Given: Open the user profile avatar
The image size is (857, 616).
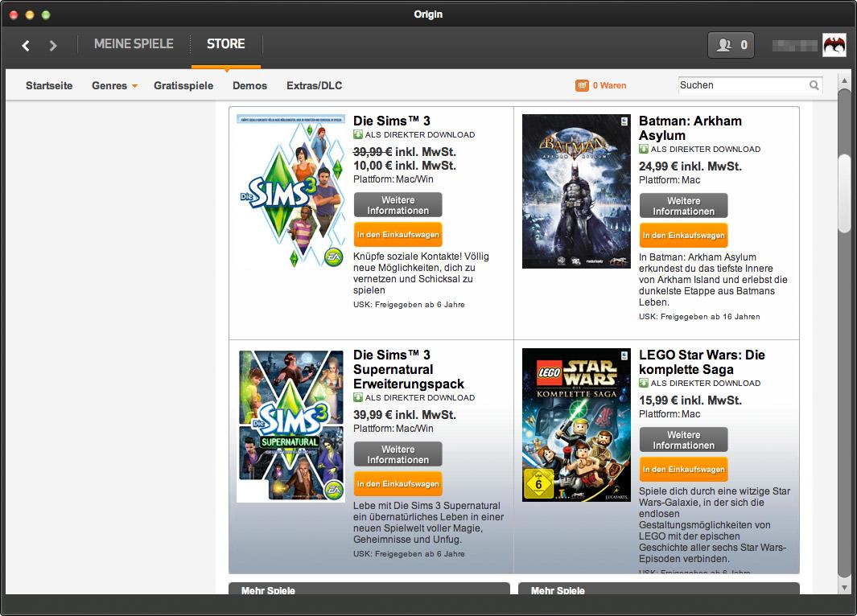Looking at the screenshot, I should click(x=834, y=45).
